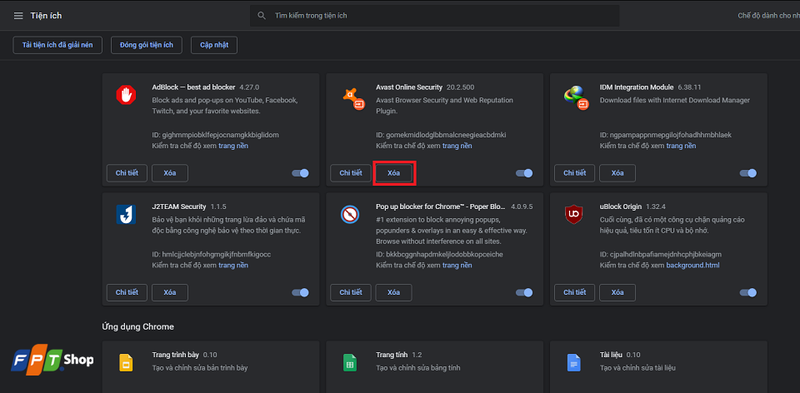Remove AdBlock with its Xóa button
Viewport: 800px width, 393px height.
pyautogui.click(x=170, y=173)
